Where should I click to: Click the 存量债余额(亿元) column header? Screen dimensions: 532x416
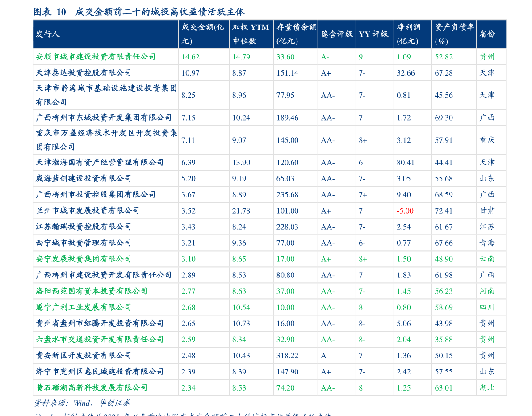(x=295, y=34)
